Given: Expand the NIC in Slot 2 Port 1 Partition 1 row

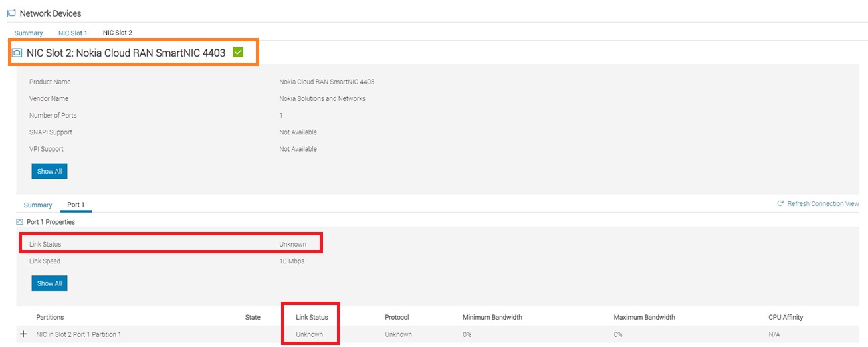Looking at the screenshot, I should (23, 334).
